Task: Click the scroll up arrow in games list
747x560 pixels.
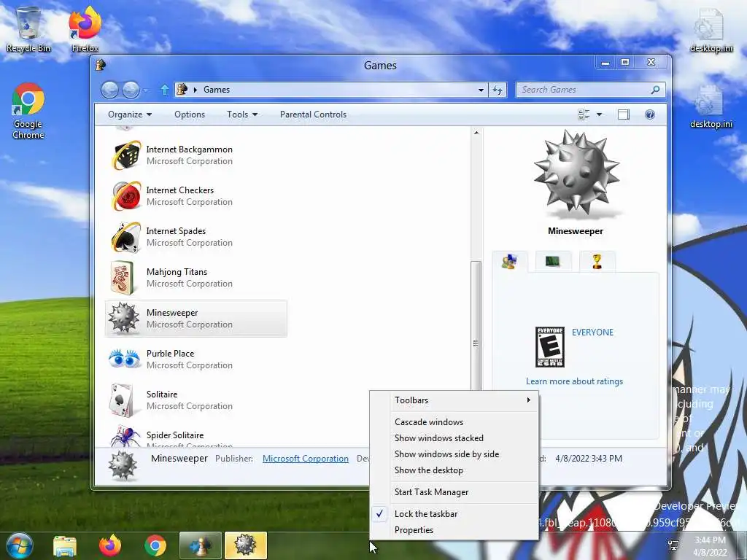Action: [x=476, y=133]
